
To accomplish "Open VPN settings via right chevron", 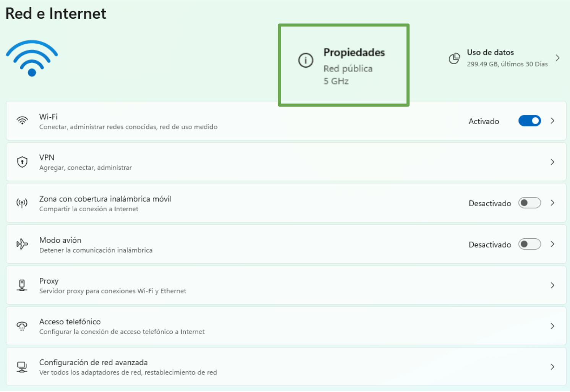I will (552, 162).
